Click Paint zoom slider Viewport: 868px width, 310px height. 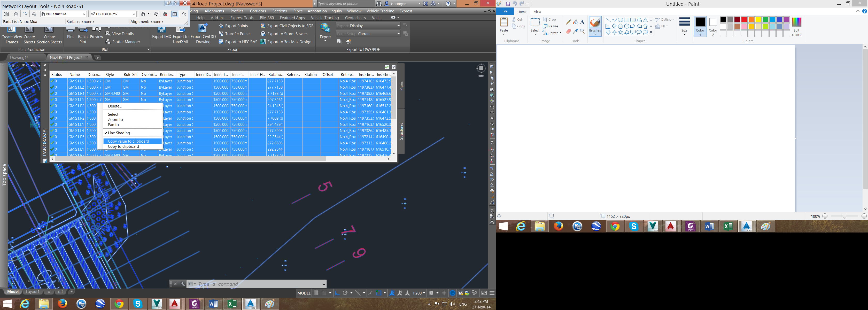point(844,216)
